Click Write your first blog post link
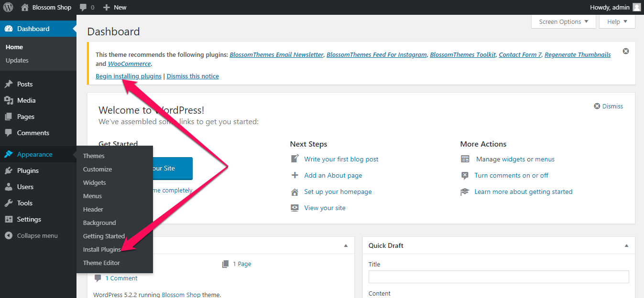 point(341,159)
